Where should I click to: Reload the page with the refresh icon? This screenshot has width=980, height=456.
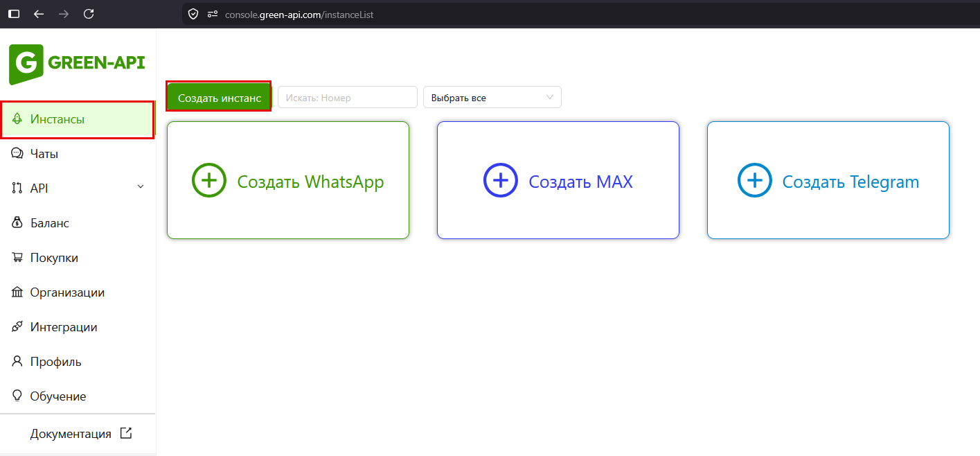(89, 14)
